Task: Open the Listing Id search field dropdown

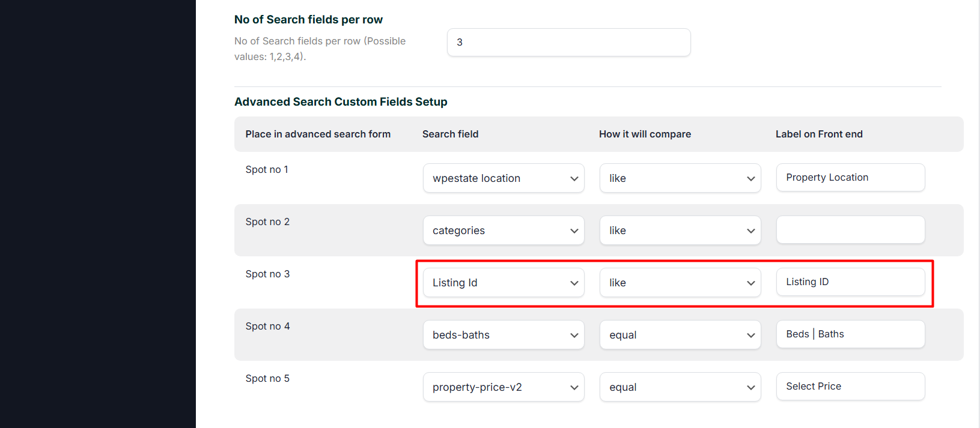Action: click(x=504, y=283)
